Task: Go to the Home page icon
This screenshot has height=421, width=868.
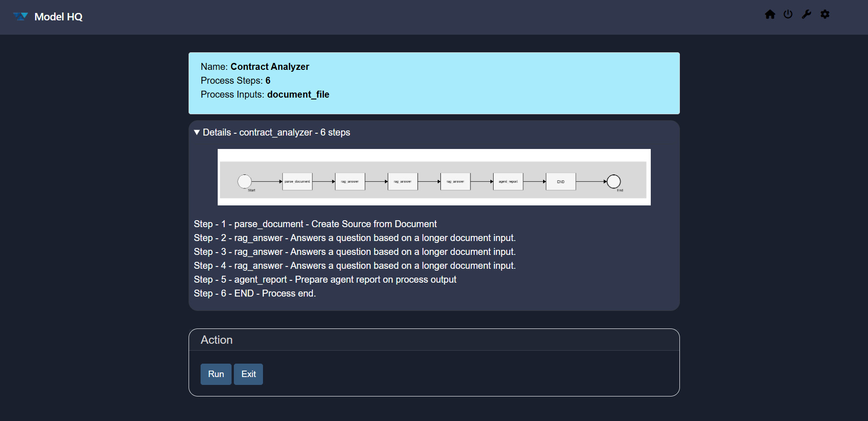Action: [770, 14]
